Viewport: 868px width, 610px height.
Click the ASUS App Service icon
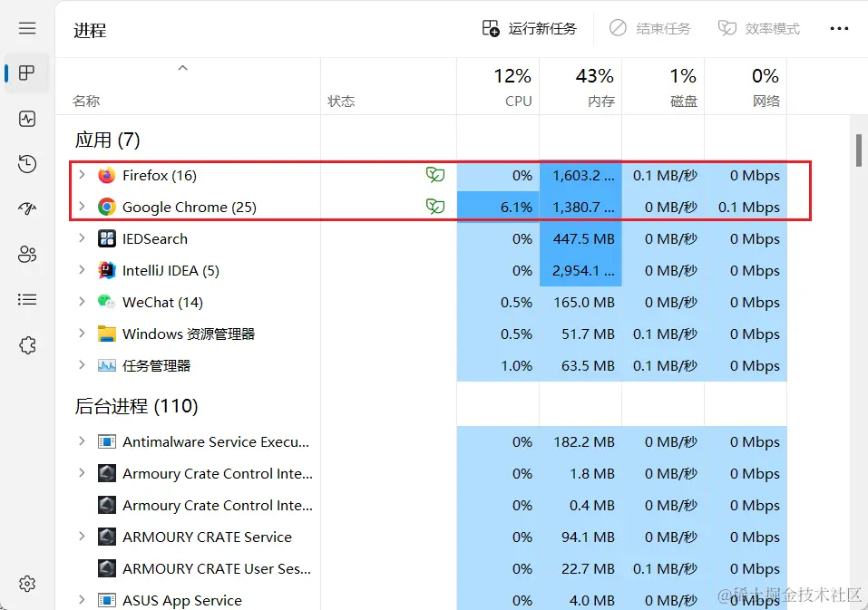[x=107, y=600]
